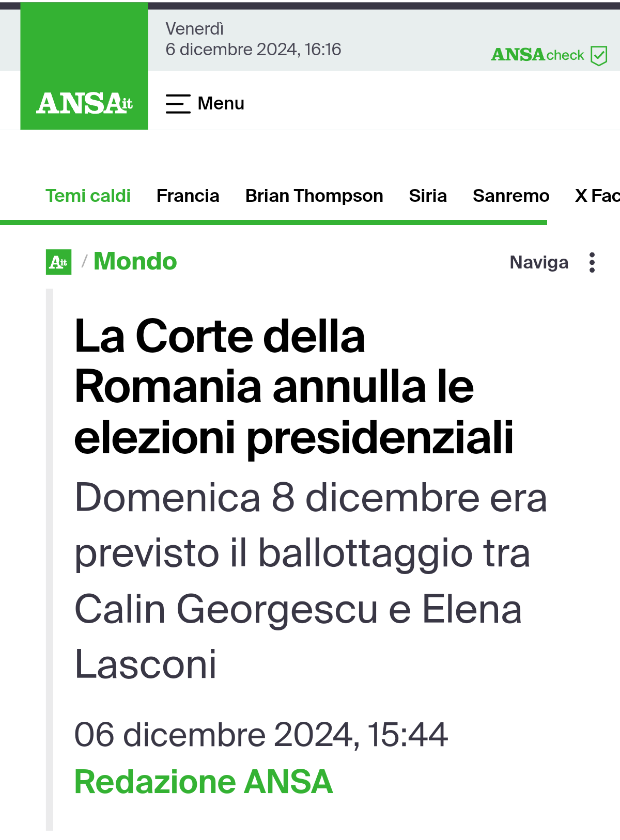Click the ANSAcheck text link
The image size is (620, 840).
[537, 55]
